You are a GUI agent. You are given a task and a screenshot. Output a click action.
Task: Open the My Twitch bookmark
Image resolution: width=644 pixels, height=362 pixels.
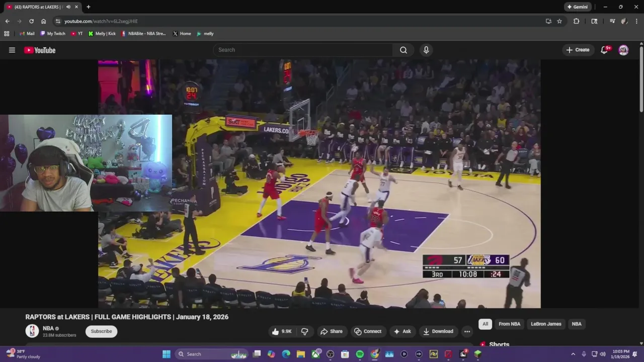coord(52,34)
